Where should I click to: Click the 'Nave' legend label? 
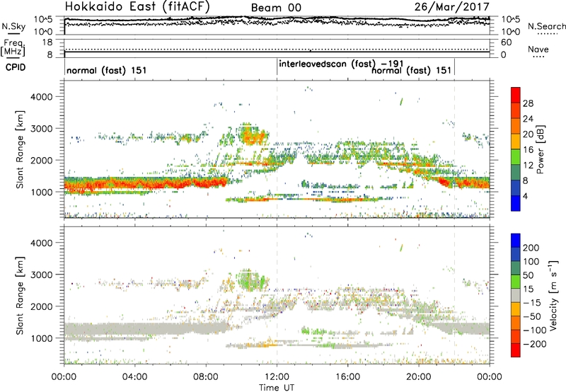pyautogui.click(x=538, y=49)
